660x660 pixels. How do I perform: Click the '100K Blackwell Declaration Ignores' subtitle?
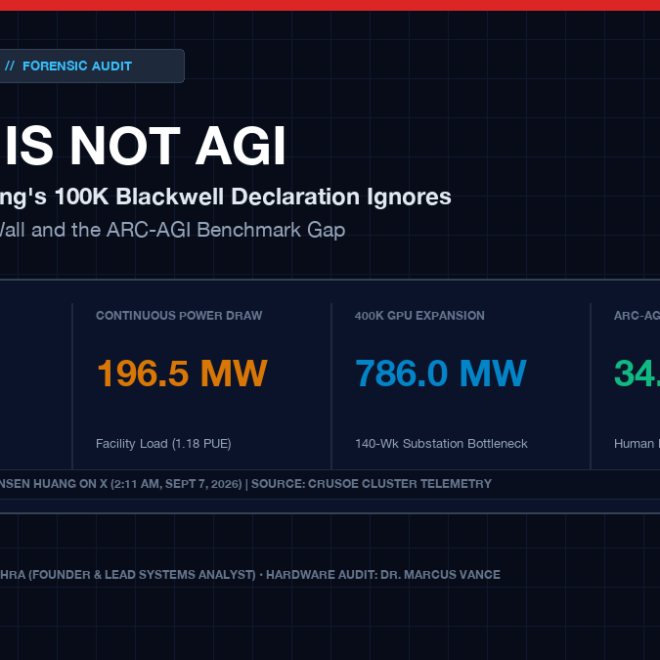[x=253, y=197]
